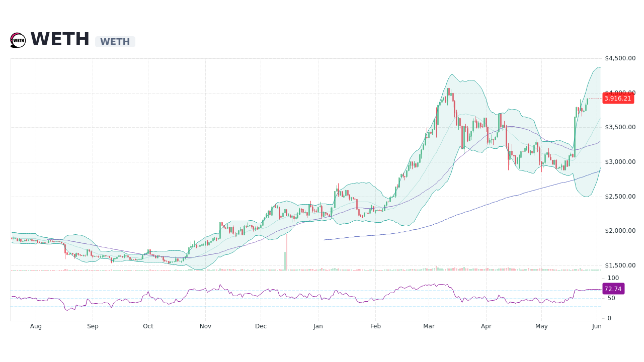Screen dimensions: 644x362
Task: Click the $2,500.00 price axis label
Action: [620, 197]
